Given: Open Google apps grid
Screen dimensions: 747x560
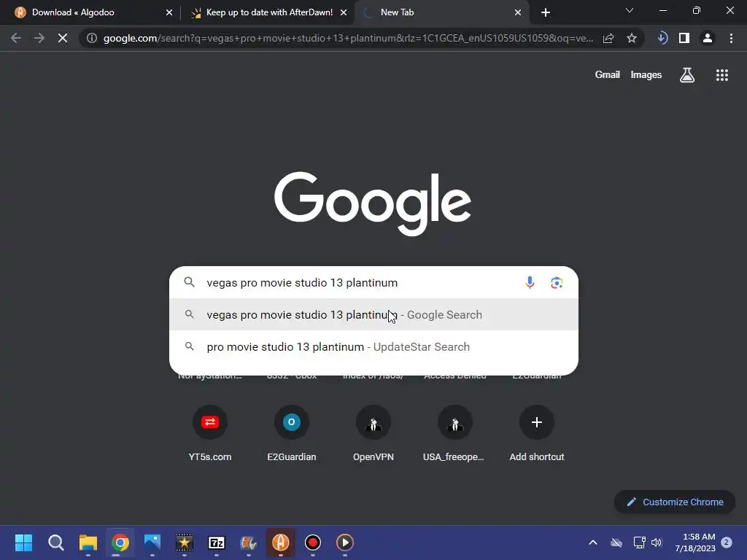Looking at the screenshot, I should coord(722,75).
